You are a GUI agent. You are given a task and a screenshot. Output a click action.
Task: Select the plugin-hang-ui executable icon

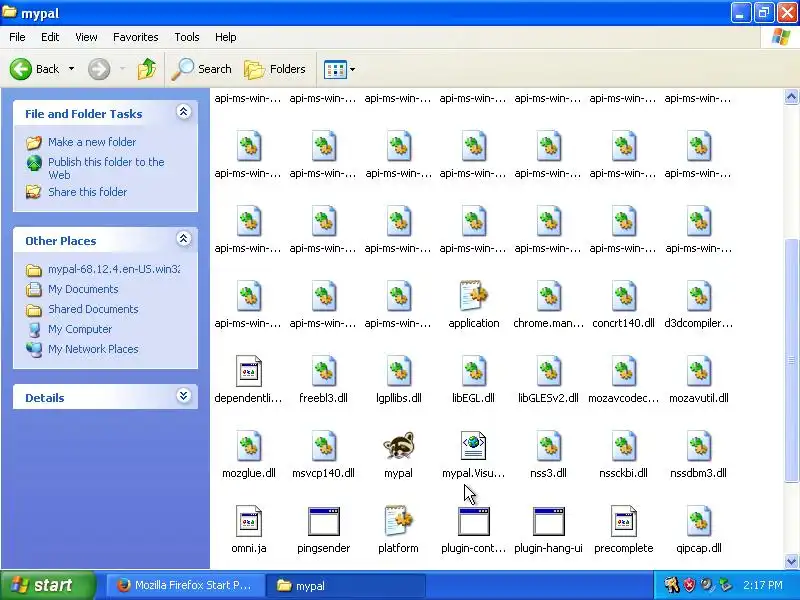point(548,521)
